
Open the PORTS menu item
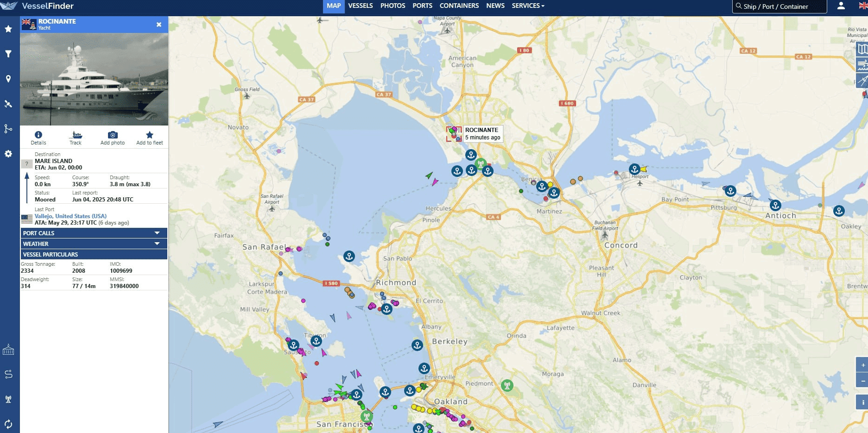(422, 6)
